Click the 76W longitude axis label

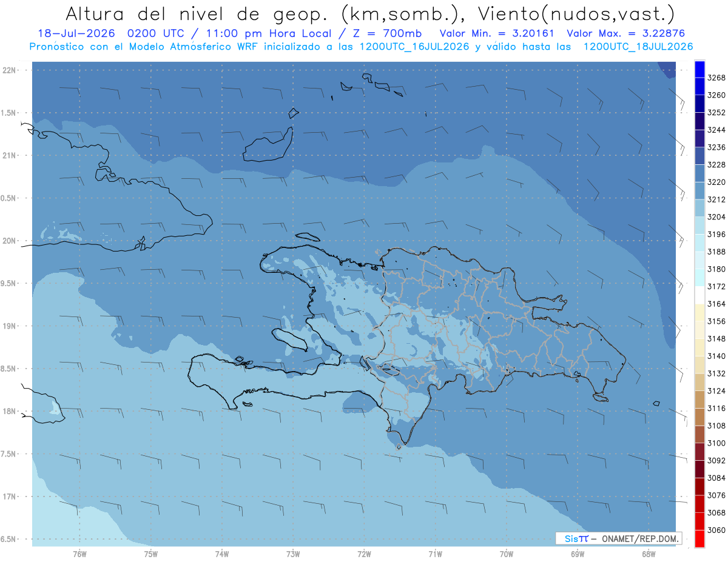[x=79, y=554]
